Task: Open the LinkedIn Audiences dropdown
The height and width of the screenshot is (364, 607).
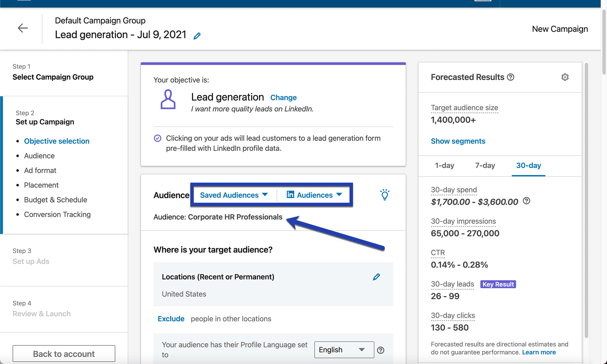Action: click(x=314, y=195)
